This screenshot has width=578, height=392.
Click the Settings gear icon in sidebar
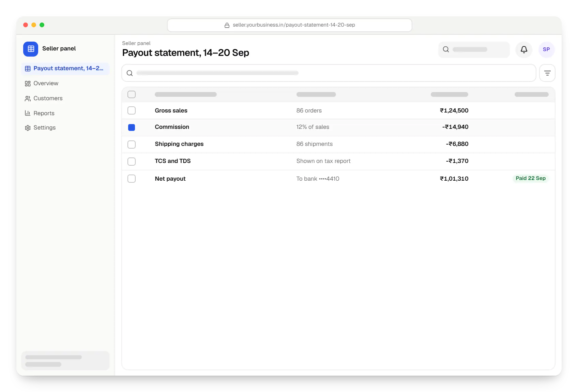[x=28, y=128]
